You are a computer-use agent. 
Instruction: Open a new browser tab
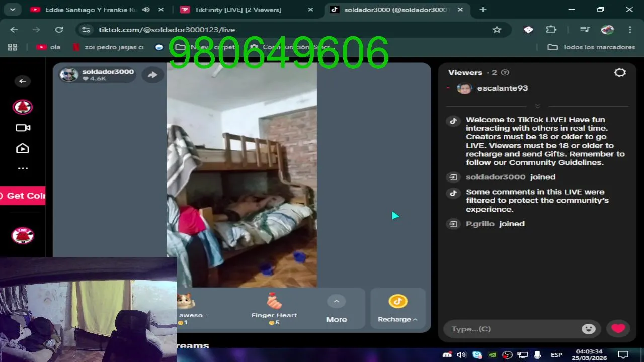click(x=483, y=10)
